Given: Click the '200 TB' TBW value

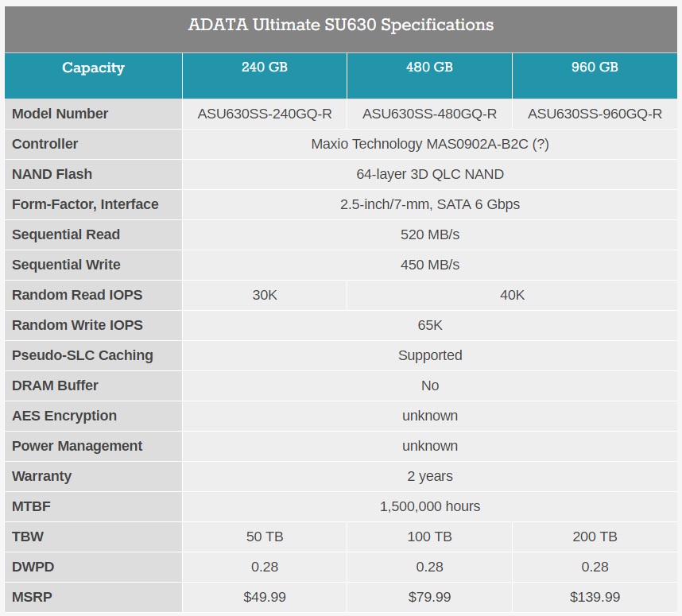Looking at the screenshot, I should [595, 537].
